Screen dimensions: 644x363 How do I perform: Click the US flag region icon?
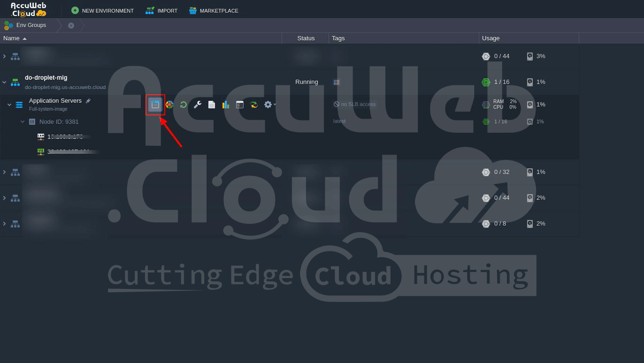pyautogui.click(x=337, y=82)
